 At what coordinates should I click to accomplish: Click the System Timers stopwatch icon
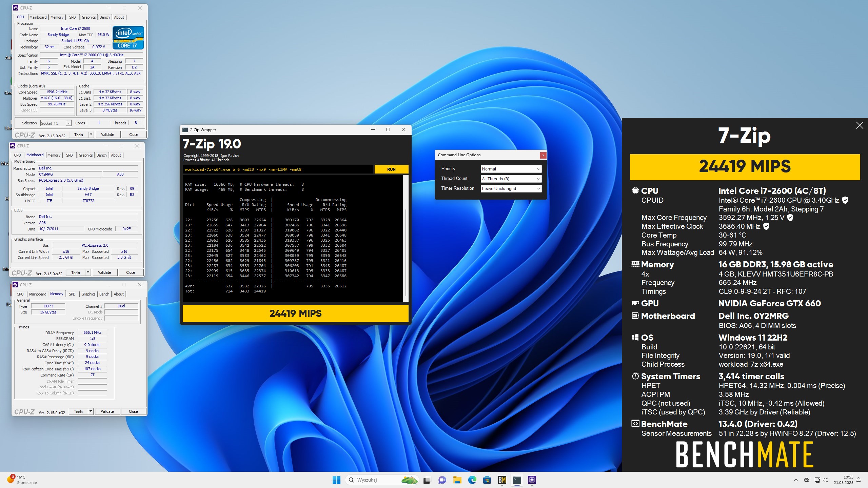tap(635, 376)
